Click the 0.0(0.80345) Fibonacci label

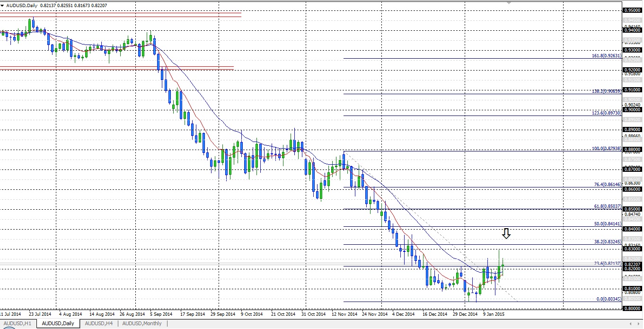click(x=608, y=299)
